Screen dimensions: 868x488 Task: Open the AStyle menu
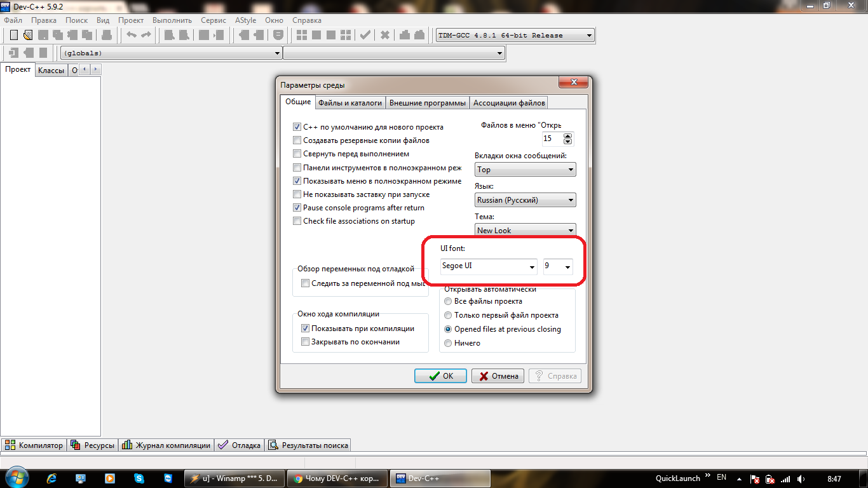click(245, 20)
